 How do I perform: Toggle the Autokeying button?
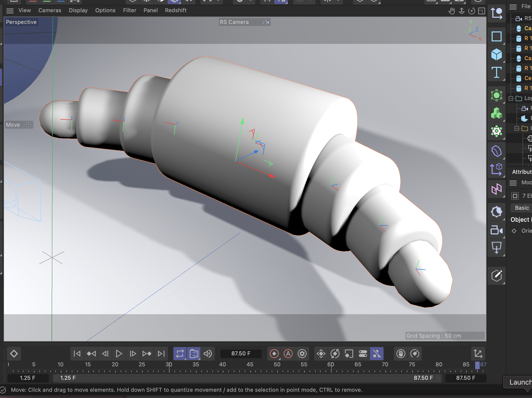288,354
